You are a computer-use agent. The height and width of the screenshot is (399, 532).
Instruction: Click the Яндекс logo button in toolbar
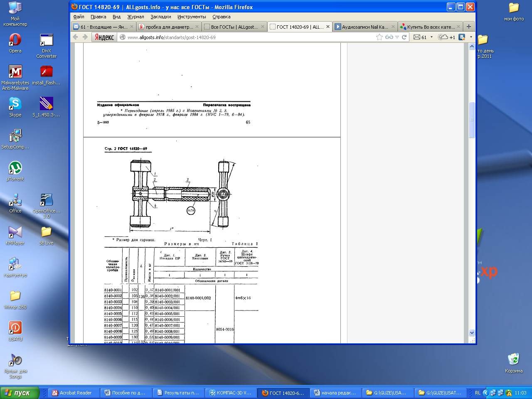coord(104,37)
